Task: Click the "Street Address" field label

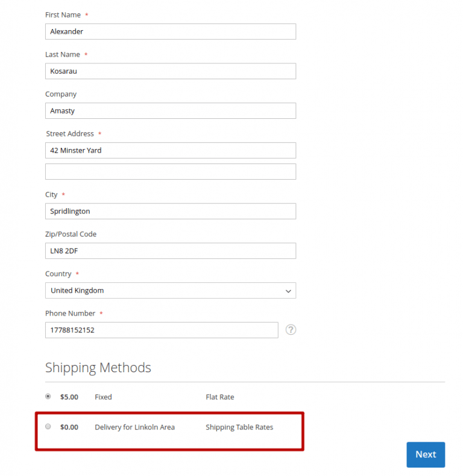Action: coord(70,133)
